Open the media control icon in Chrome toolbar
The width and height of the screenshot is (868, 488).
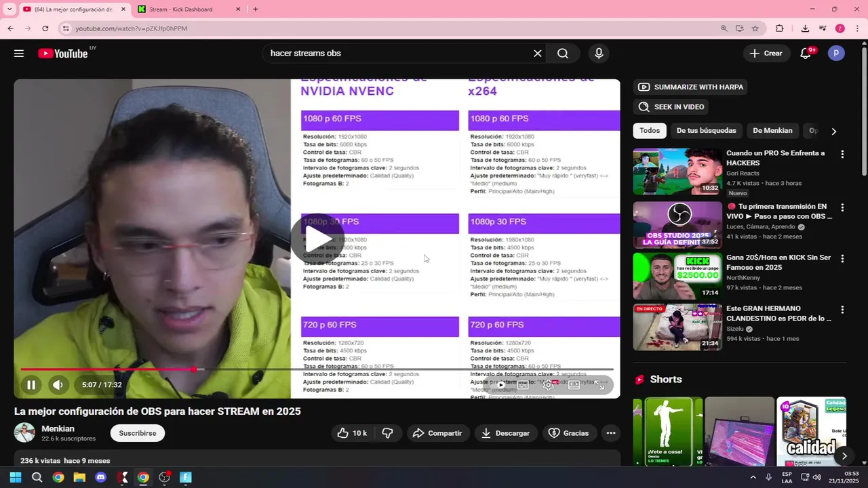tap(823, 28)
